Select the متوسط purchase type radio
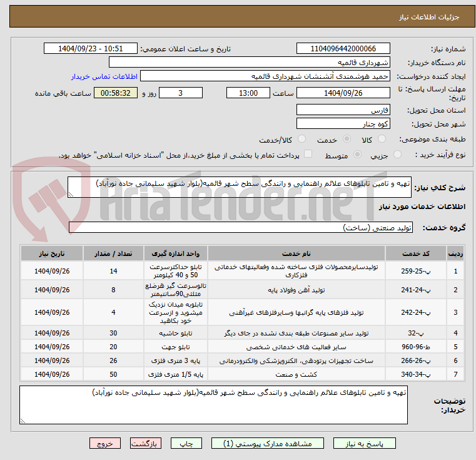This screenshot has width=476, height=460. (358, 155)
